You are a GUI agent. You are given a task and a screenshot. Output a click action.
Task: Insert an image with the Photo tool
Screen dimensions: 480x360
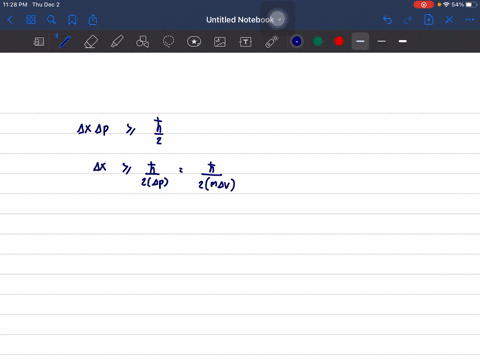[220, 42]
